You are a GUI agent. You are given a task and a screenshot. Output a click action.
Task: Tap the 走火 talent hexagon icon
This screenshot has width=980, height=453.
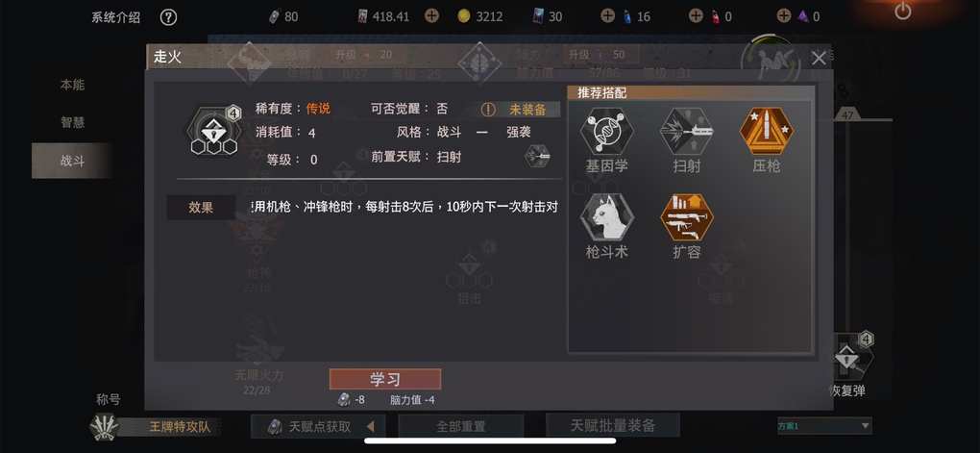[x=213, y=132]
